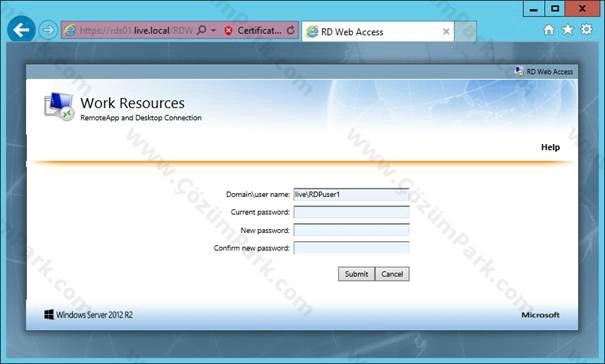
Task: Open a new blank browser tab
Action: 465,32
